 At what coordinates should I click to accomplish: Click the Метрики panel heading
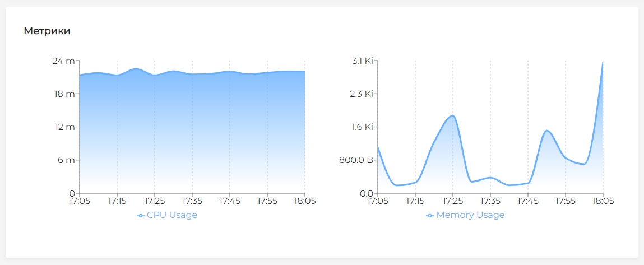click(47, 31)
